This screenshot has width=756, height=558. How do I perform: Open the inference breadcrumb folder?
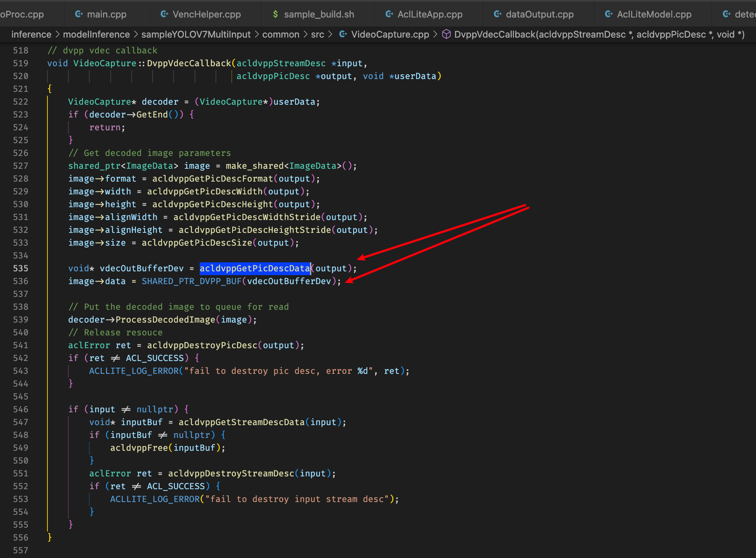[31, 35]
